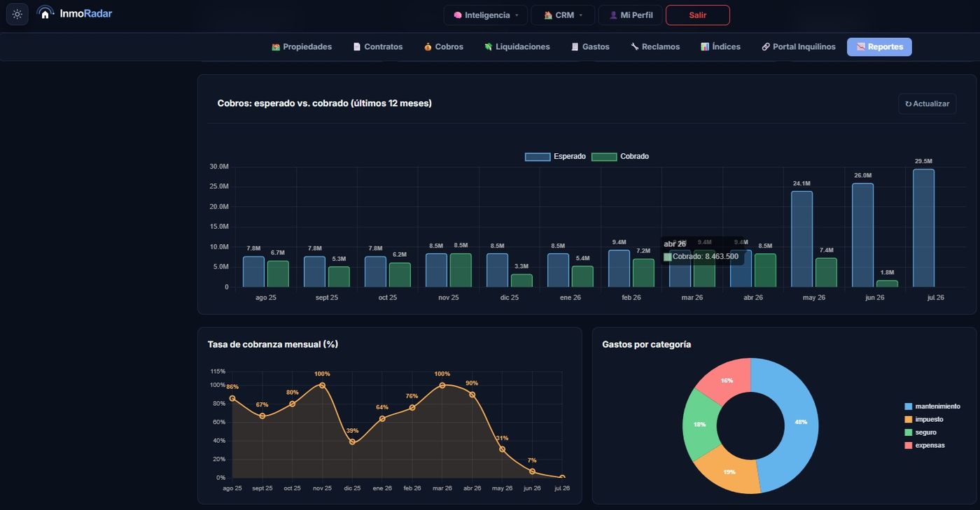Expand the Inteligencia dropdown menu
This screenshot has height=510, width=980.
click(486, 15)
